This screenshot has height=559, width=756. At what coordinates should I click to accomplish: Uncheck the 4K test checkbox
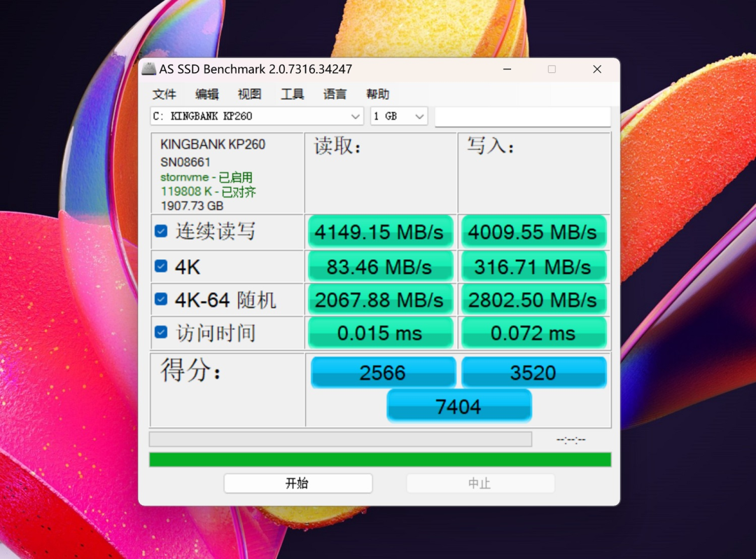pos(161,266)
